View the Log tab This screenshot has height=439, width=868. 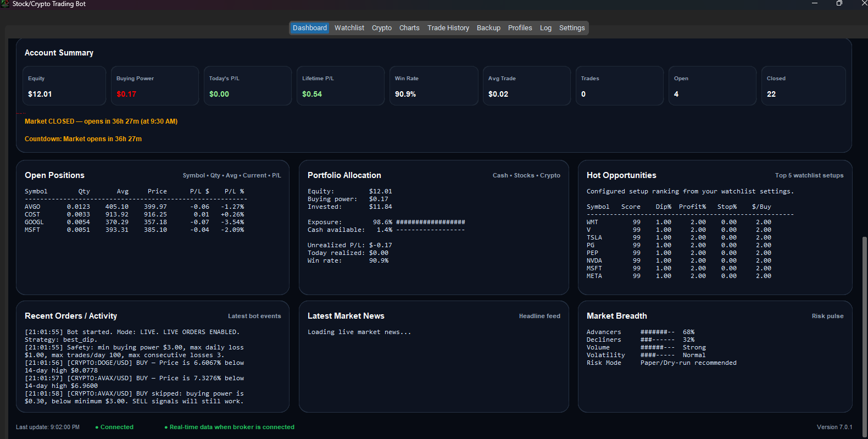click(x=546, y=28)
